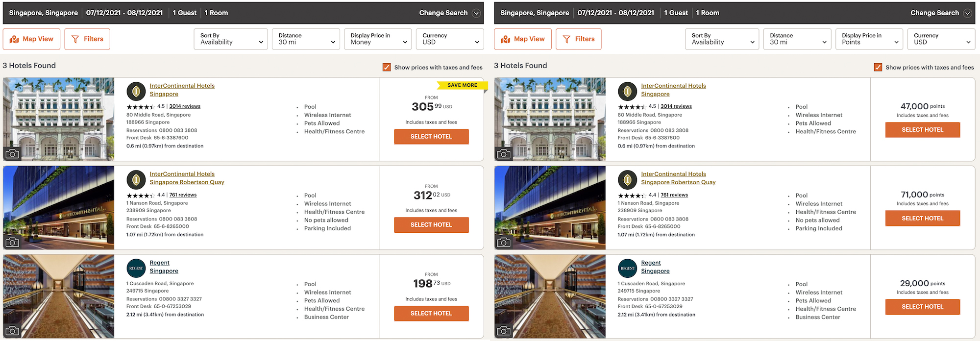Select hotel priced 305.99 USD

point(431,137)
